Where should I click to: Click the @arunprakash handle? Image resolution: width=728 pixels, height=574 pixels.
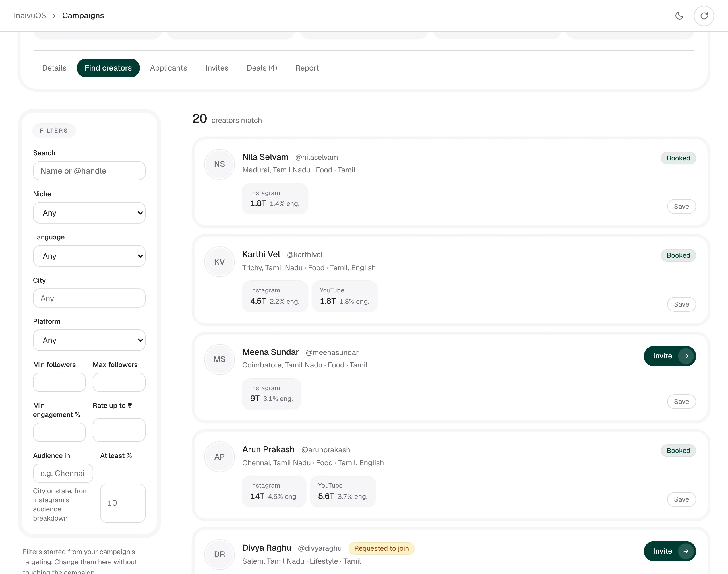coord(326,450)
